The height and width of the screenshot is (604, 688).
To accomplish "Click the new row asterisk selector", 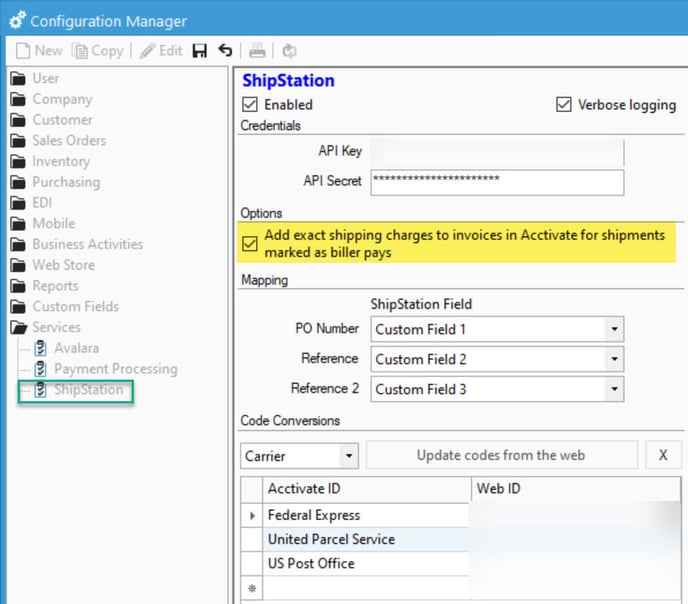I will click(x=252, y=588).
